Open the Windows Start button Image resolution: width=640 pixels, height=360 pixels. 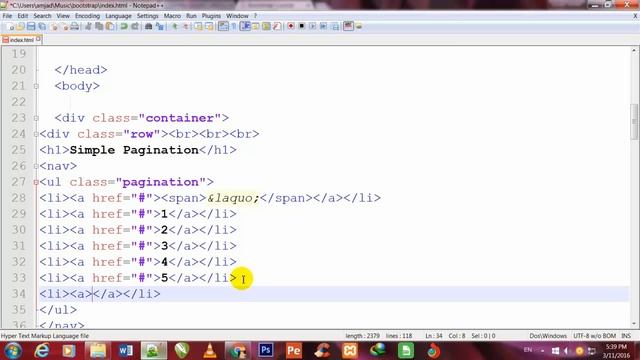[x=13, y=351]
